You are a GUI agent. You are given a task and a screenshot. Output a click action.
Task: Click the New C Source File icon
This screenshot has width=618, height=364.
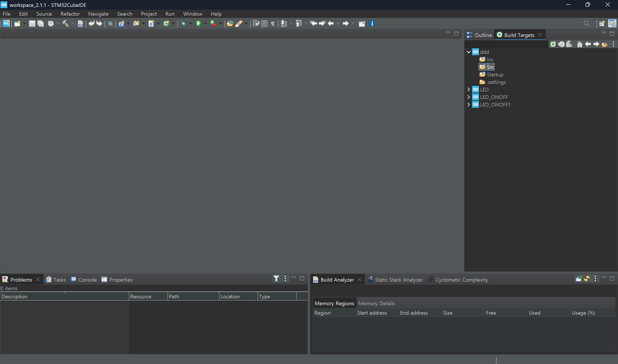pos(151,24)
